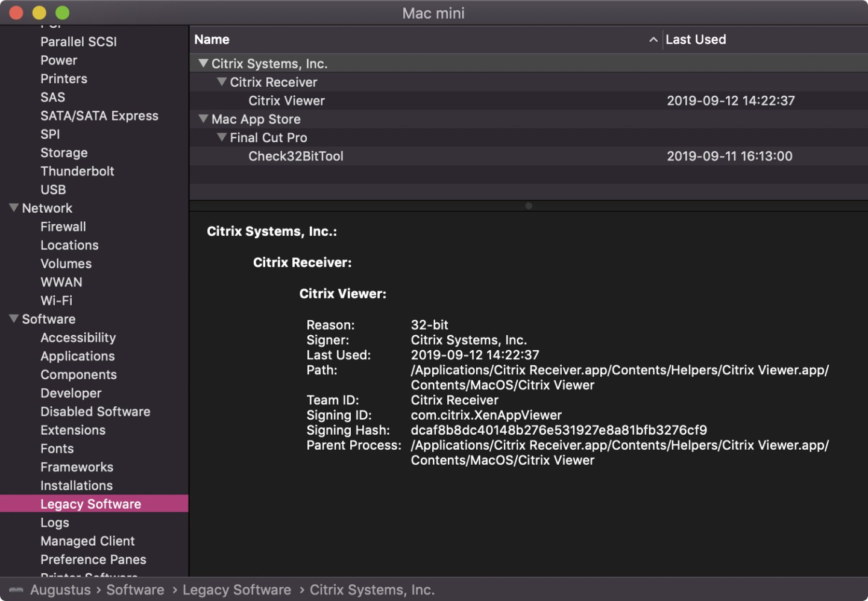Screen dimensions: 868x601
Task: Open Disabled Software in the sidebar
Action: click(95, 412)
